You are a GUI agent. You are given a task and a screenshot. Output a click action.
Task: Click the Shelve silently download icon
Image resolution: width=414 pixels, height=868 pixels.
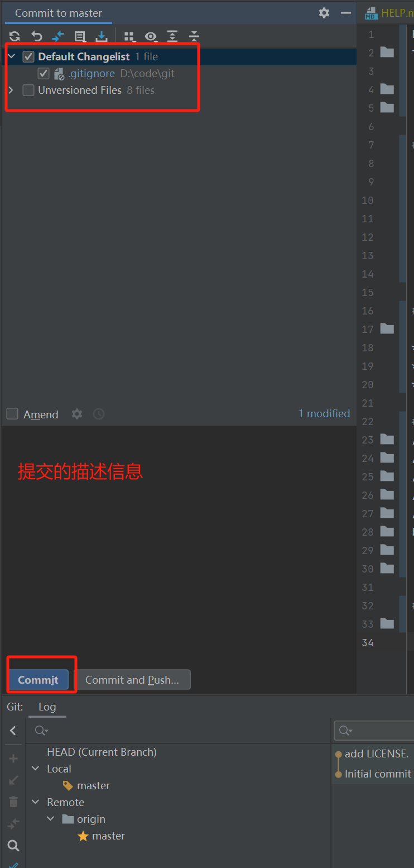(x=102, y=37)
